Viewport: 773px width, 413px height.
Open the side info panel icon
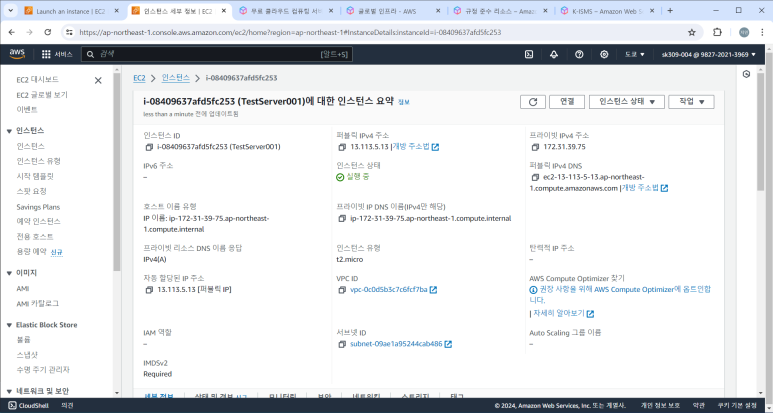tap(746, 74)
